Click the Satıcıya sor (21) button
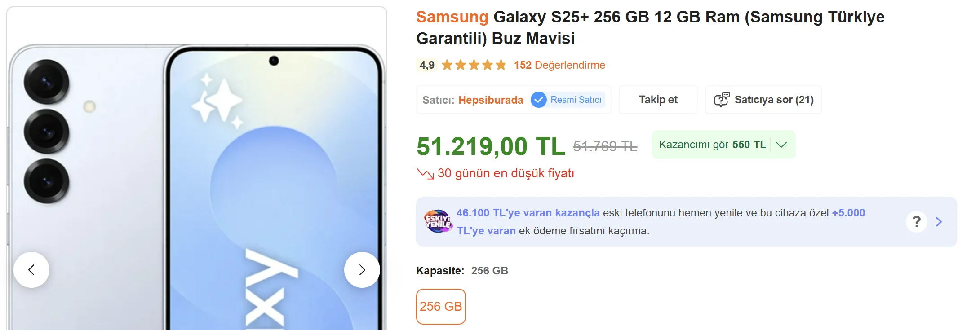Screen dimensions: 980x330 pyautogui.click(x=763, y=100)
